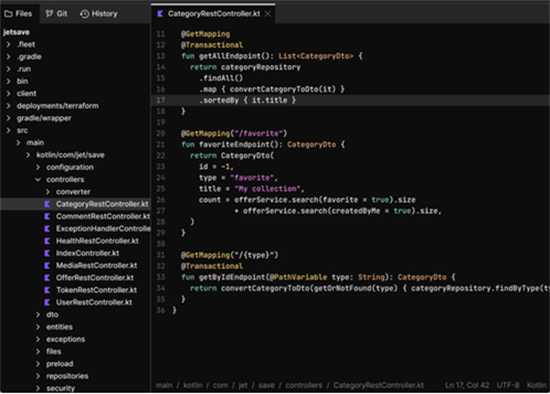Switch to the Git tab
The width and height of the screenshot is (550, 394).
click(x=56, y=14)
